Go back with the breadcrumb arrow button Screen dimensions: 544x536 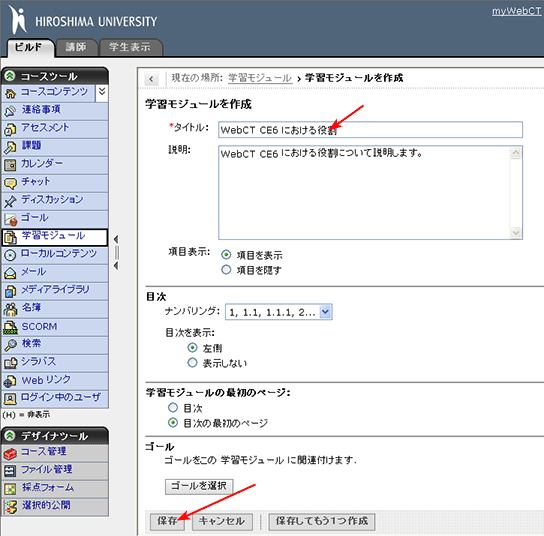pyautogui.click(x=151, y=79)
